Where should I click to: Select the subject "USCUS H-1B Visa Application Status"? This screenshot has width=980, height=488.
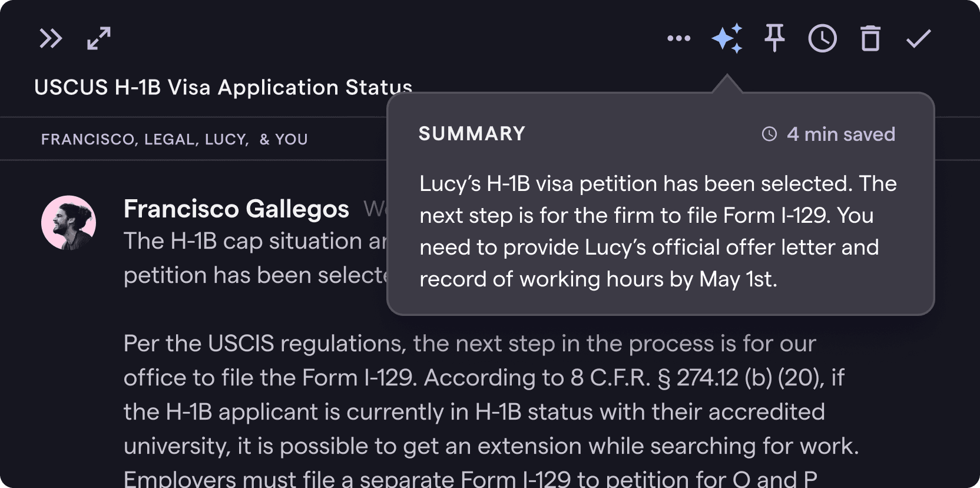click(223, 87)
